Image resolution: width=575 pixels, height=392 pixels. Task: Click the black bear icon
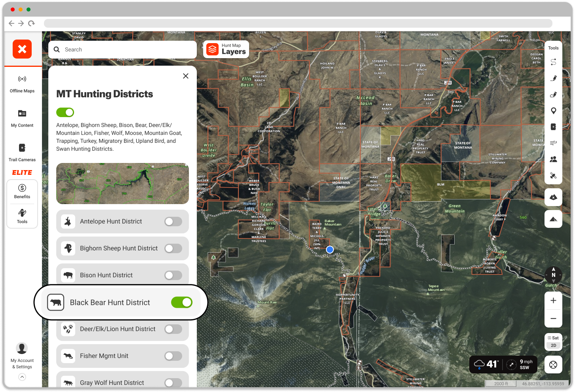click(56, 303)
